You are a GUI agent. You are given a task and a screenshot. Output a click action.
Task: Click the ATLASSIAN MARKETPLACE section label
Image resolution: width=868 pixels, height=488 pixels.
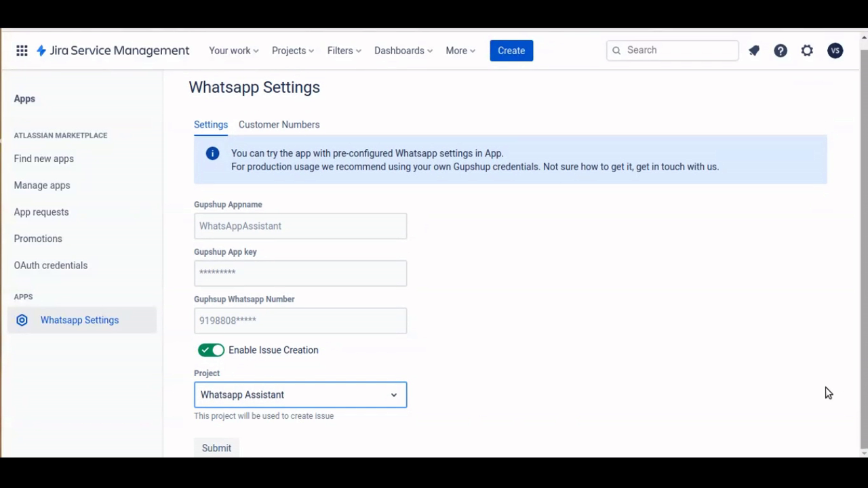(60, 136)
